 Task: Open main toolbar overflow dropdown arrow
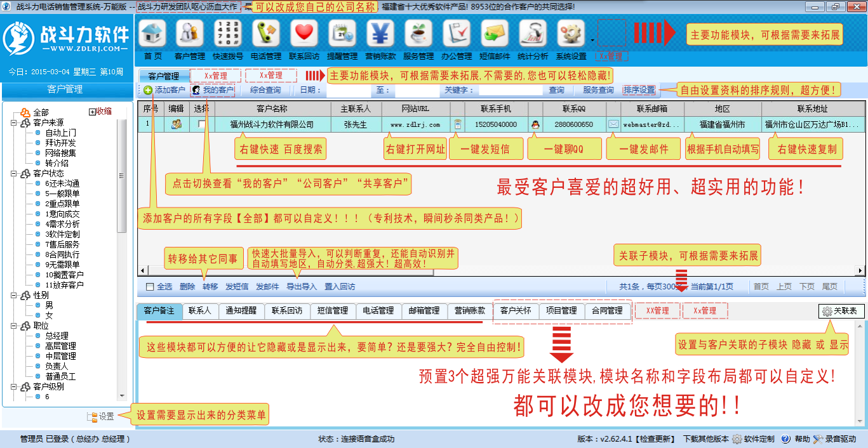[x=592, y=39]
